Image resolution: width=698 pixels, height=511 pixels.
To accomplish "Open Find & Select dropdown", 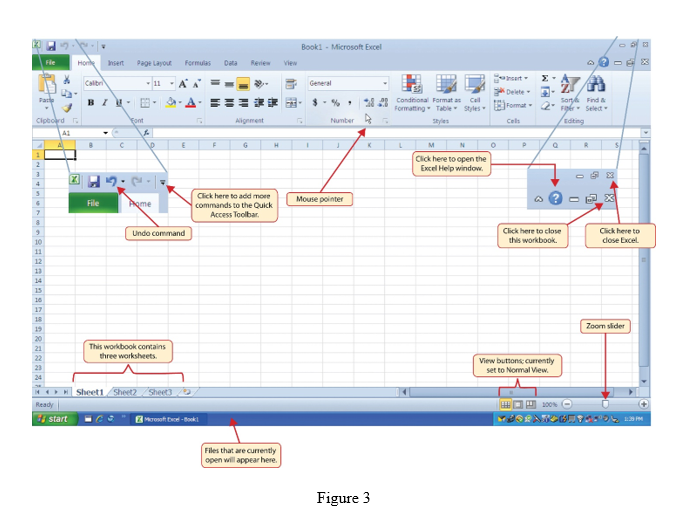I will click(596, 93).
